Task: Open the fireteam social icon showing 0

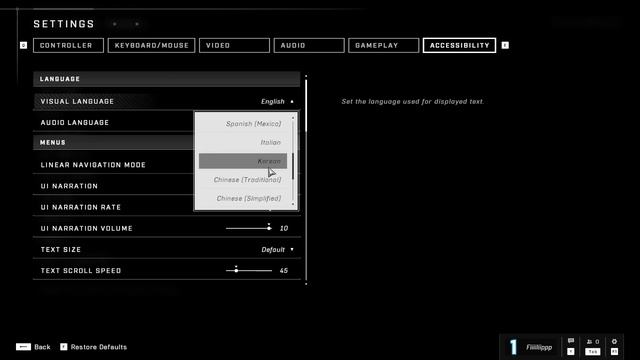Action: point(593,342)
